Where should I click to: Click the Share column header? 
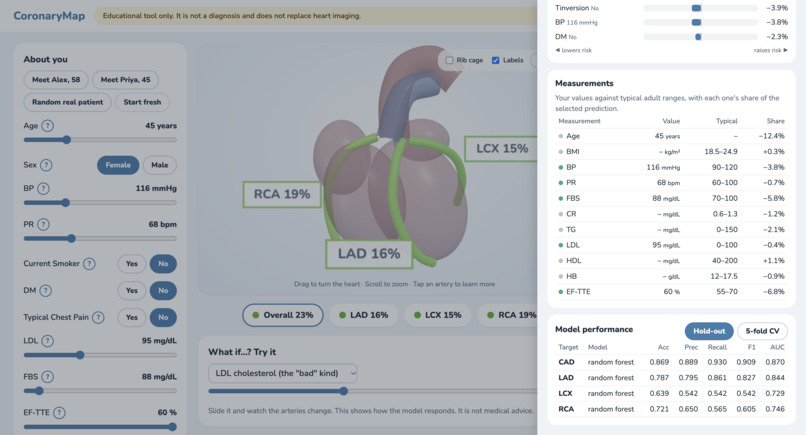776,121
